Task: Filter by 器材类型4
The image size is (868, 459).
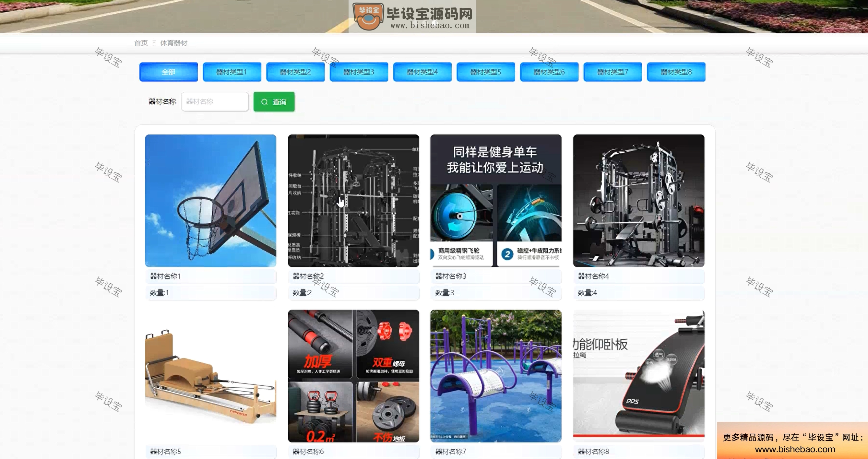Action: 422,72
